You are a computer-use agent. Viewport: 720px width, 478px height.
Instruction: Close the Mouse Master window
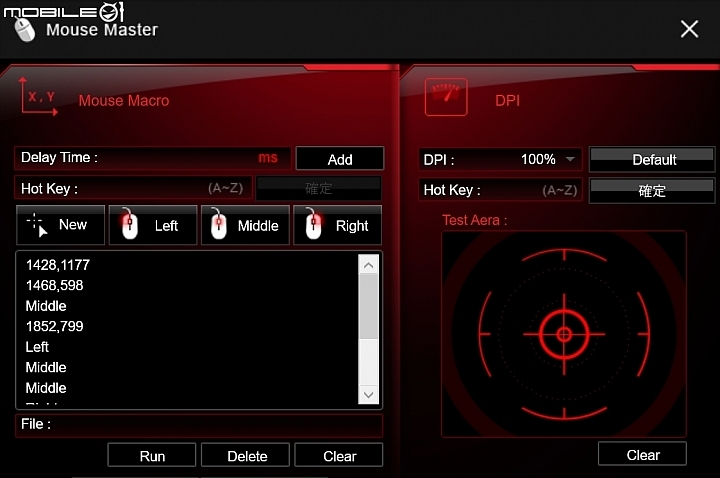pos(689,29)
